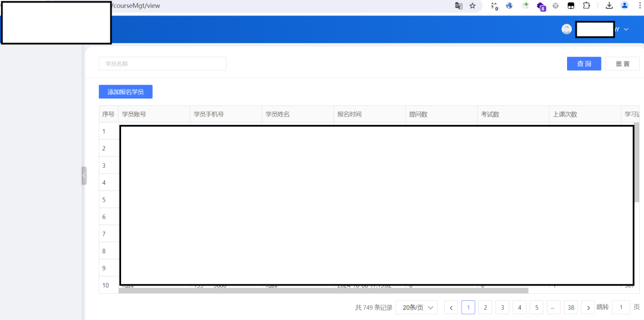This screenshot has width=644, height=320.
Task: Open the Tampermonkey extension icon
Action: 571,5
